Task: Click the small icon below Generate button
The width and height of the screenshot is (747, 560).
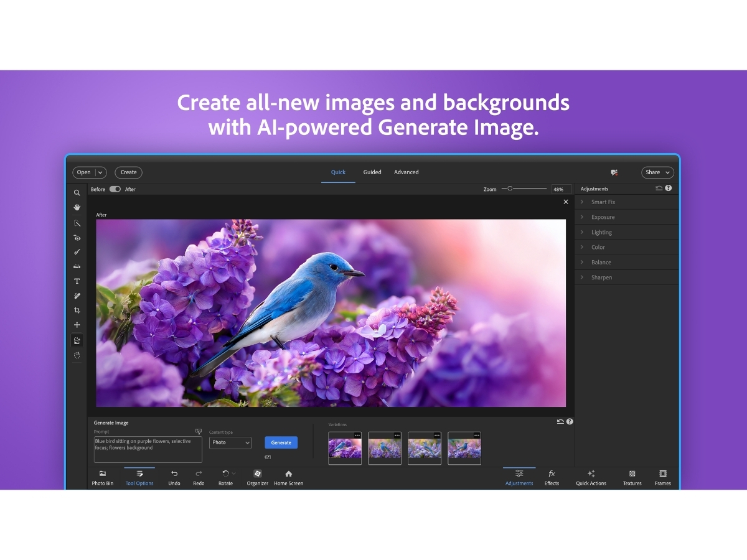Action: (x=268, y=457)
